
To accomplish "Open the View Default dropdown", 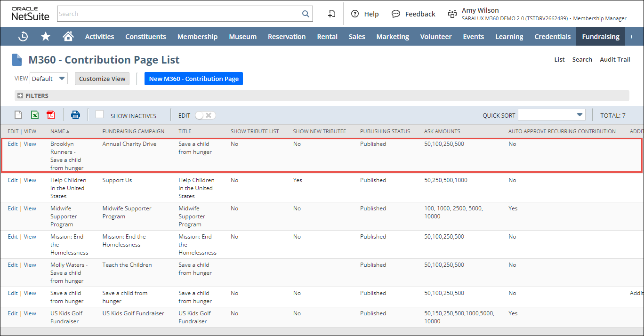I will pyautogui.click(x=48, y=79).
